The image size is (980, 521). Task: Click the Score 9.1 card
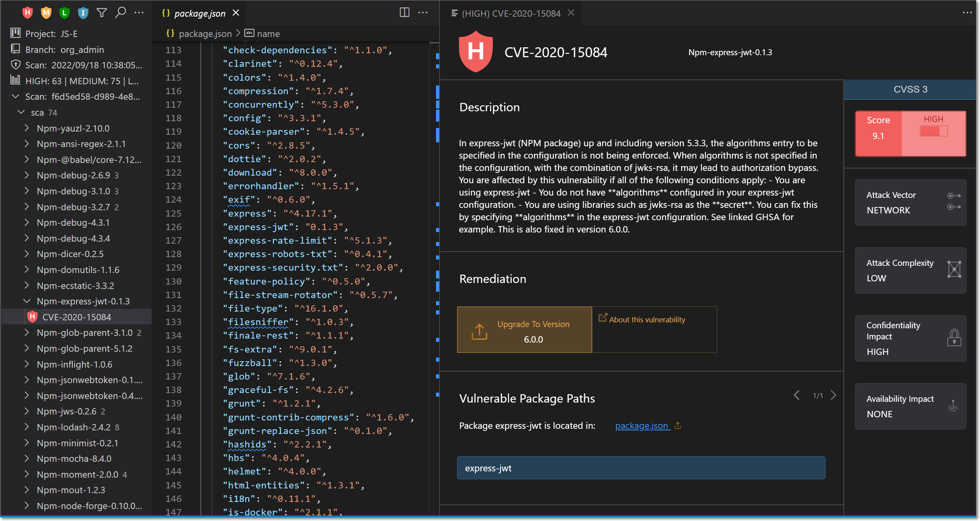tap(878, 134)
